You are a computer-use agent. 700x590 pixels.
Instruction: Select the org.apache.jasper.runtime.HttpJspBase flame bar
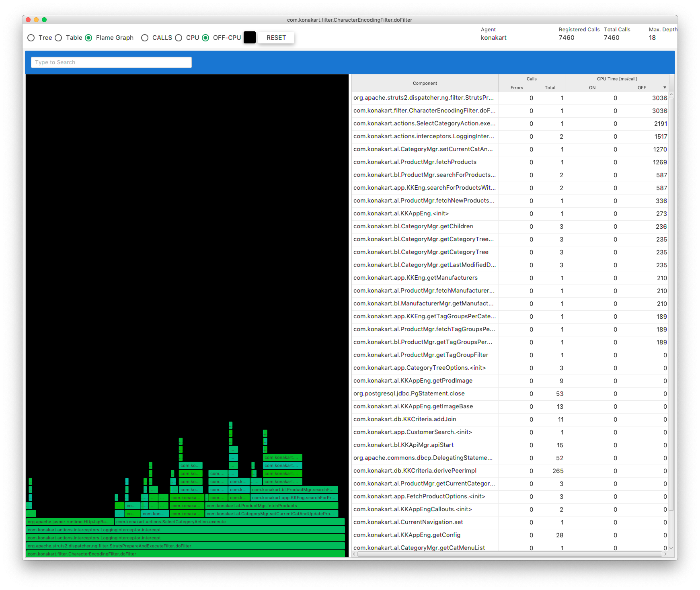point(70,522)
